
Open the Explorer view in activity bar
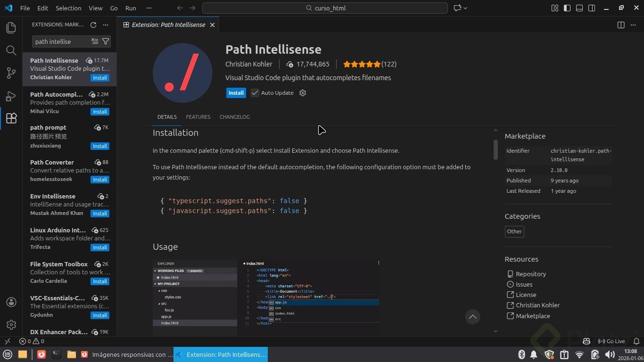pos(11,28)
